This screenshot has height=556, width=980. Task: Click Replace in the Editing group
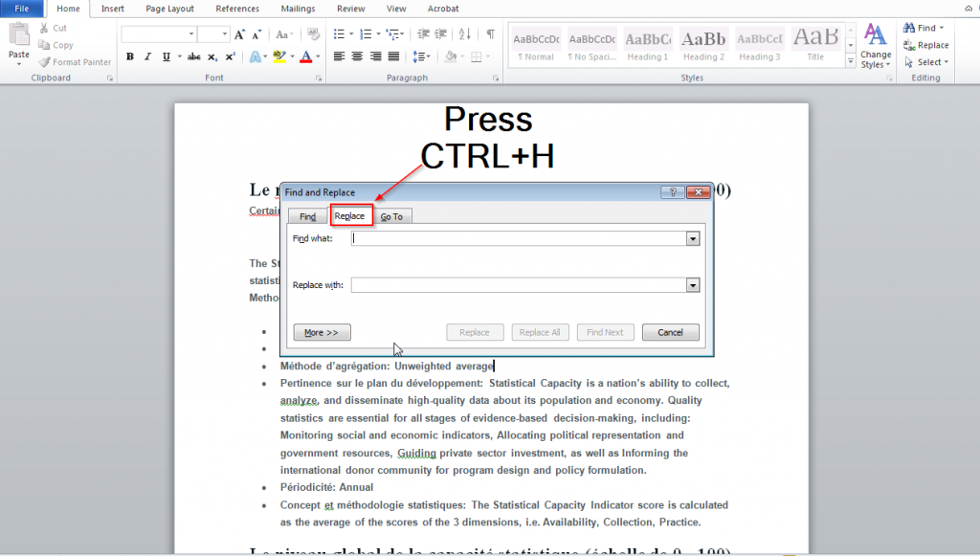pos(925,45)
